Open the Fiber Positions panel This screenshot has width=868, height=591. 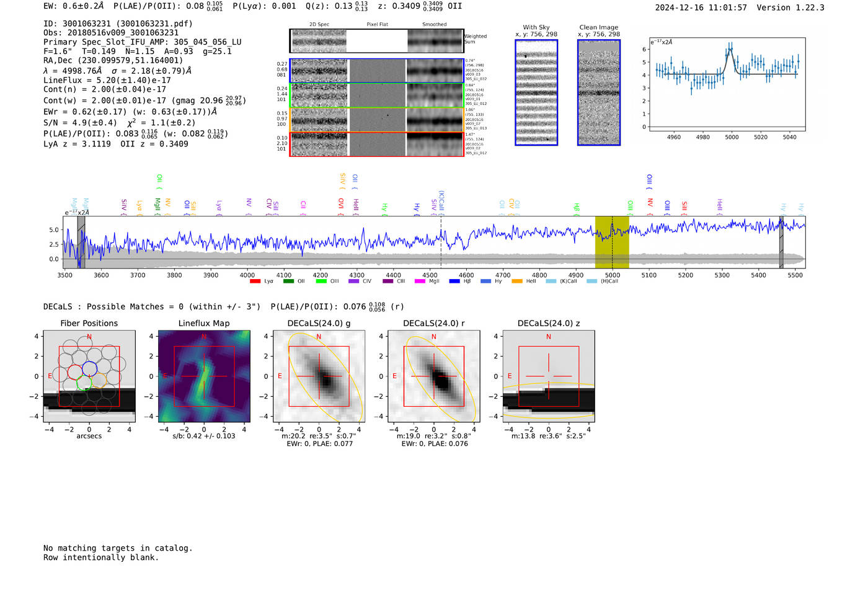coord(89,376)
